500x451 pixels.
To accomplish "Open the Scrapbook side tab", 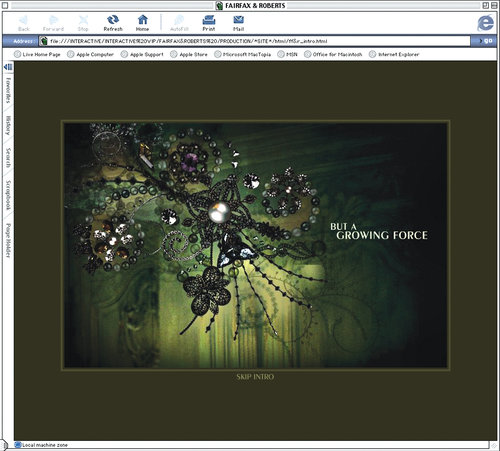I will coord(8,195).
